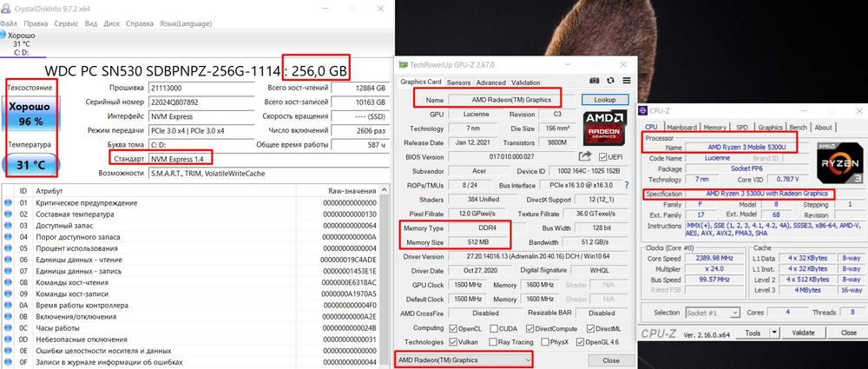The image size is (868, 369).
Task: Open the Файл menu in CrystalDiskInfo
Action: (9, 23)
